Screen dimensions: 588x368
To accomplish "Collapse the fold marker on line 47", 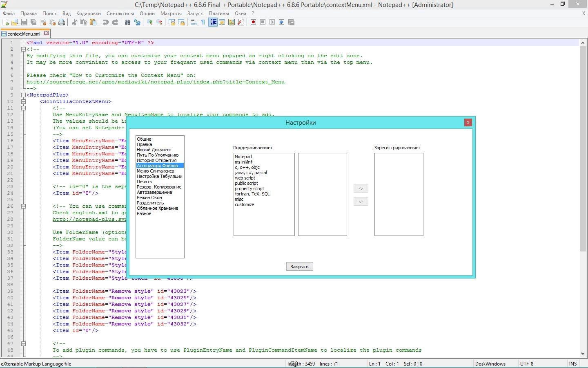I will (x=23, y=343).
